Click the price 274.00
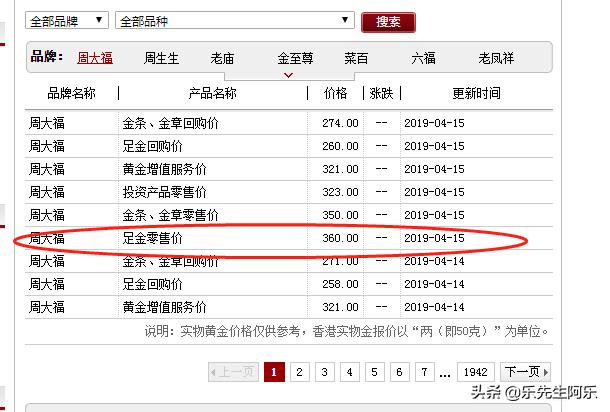This screenshot has width=610, height=412. (x=340, y=123)
